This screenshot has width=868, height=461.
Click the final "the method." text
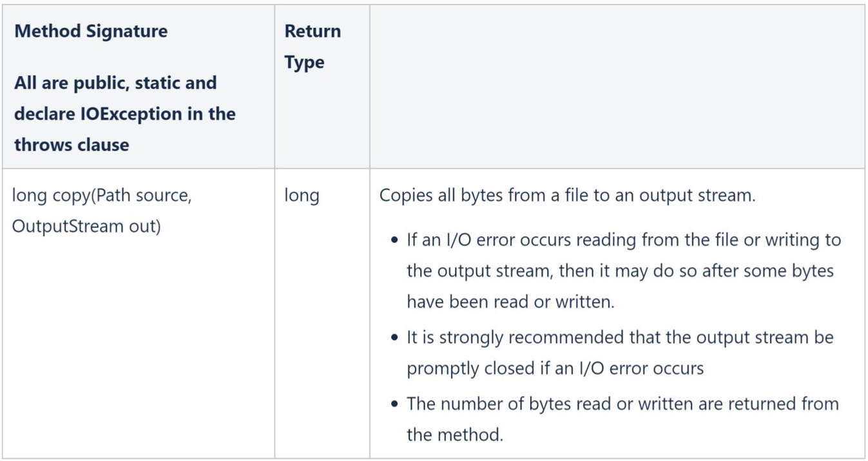[x=454, y=435]
